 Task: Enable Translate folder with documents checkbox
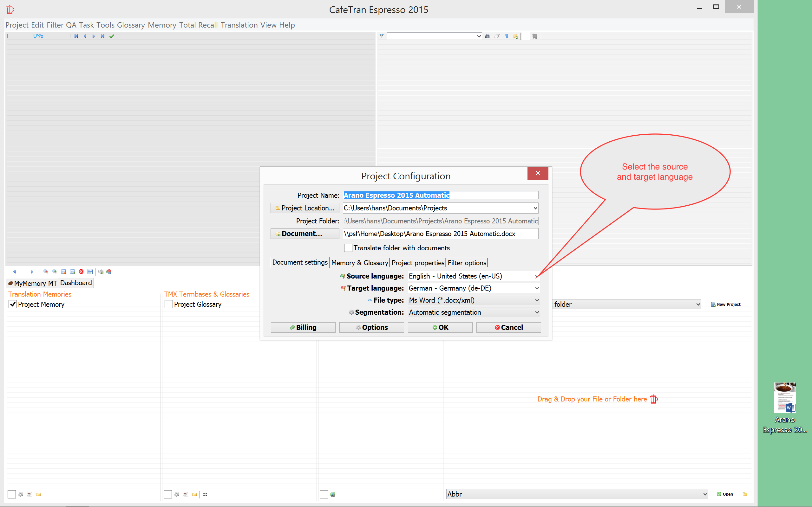tap(348, 248)
